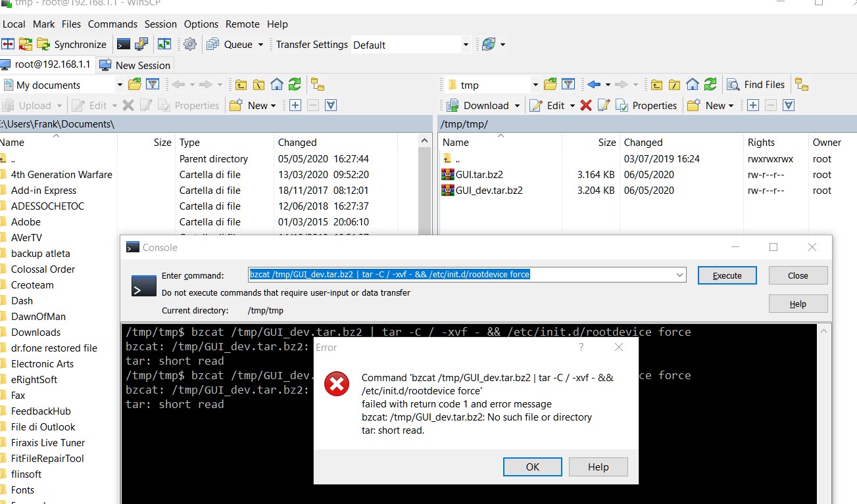857x504 pixels.
Task: Select 4th Generation Warfare folder
Action: click(x=61, y=175)
